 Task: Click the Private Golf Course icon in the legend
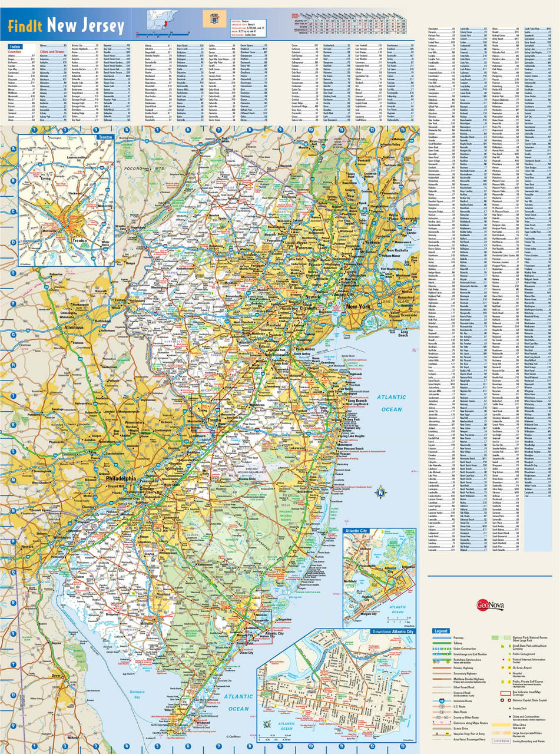509,682
